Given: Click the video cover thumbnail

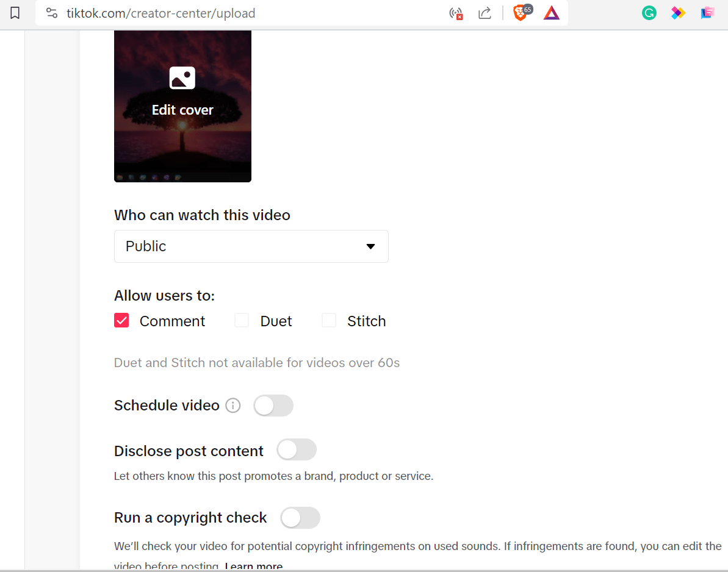Looking at the screenshot, I should pyautogui.click(x=182, y=106).
